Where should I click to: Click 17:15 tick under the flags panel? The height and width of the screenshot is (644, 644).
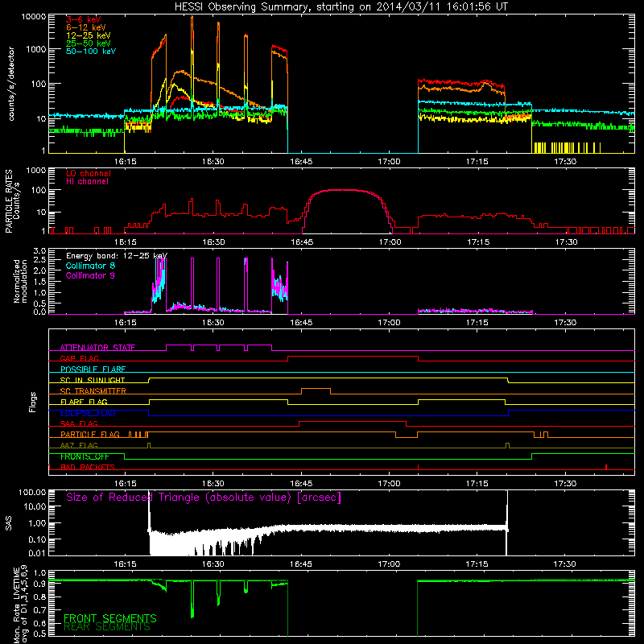coord(477,484)
